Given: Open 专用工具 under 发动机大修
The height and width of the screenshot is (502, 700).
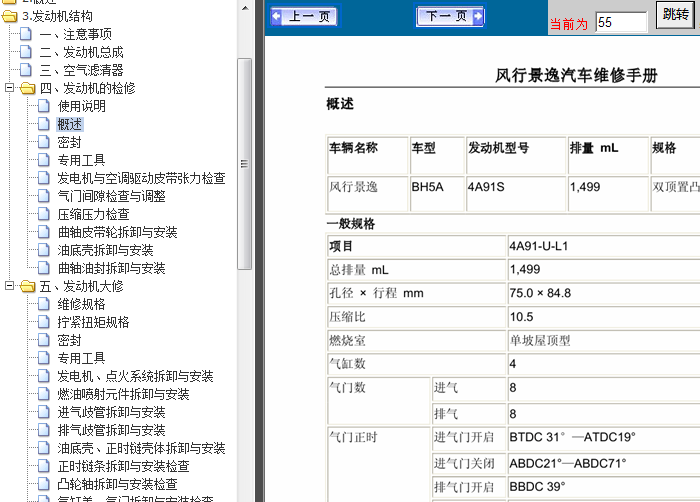Looking at the screenshot, I should point(81,358).
